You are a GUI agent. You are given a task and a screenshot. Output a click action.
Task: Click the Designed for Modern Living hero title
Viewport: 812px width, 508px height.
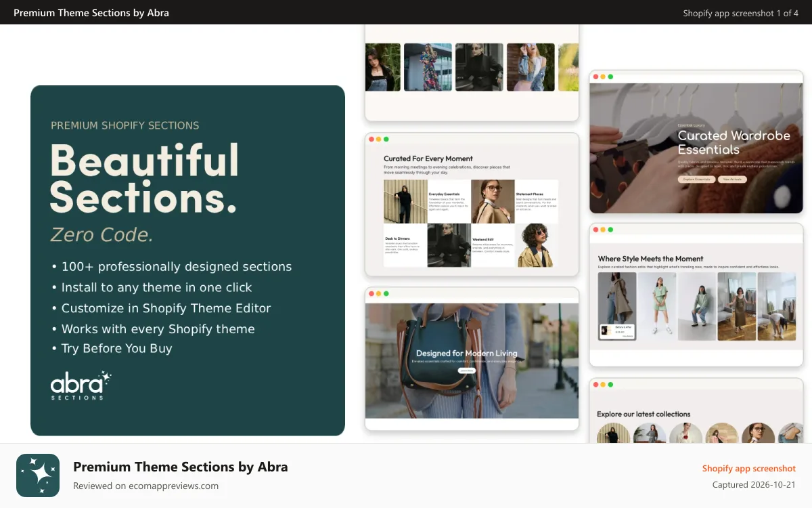[x=466, y=353]
